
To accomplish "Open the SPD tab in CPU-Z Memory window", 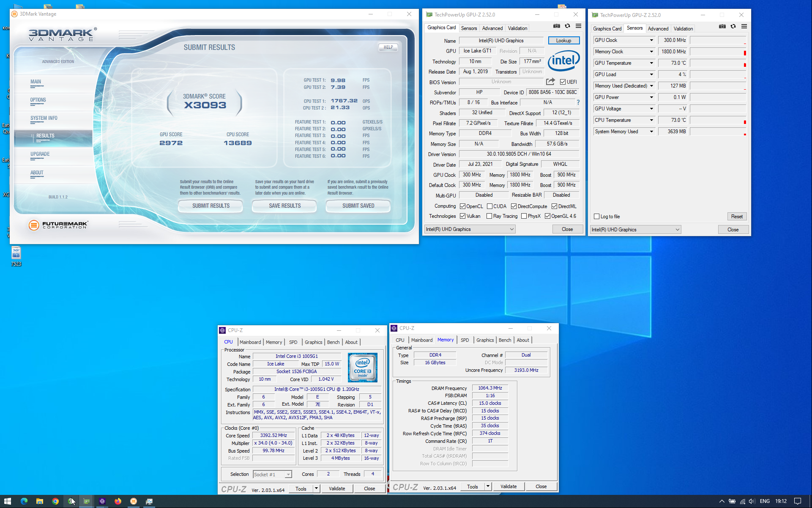I will click(465, 340).
